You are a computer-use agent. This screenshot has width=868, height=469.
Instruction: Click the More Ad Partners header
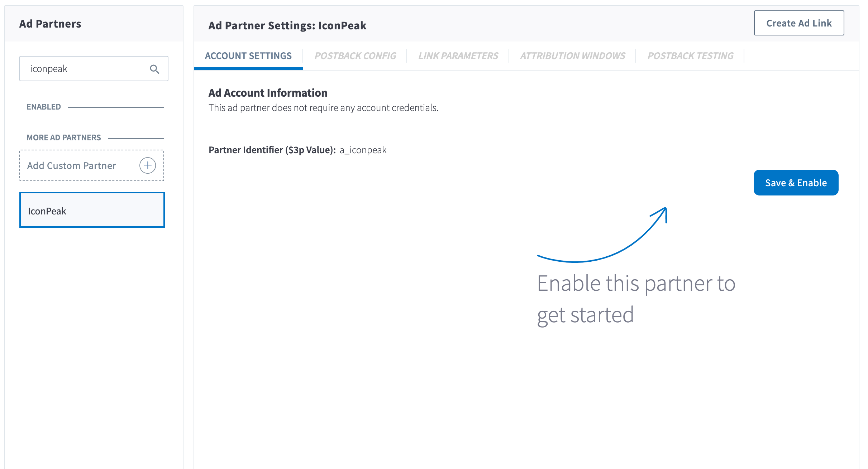(64, 137)
